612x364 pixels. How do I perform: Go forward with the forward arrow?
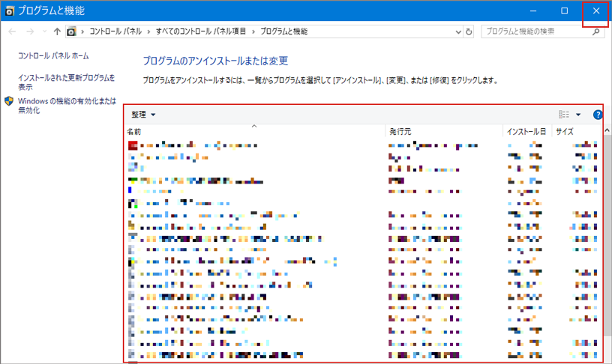(30, 31)
